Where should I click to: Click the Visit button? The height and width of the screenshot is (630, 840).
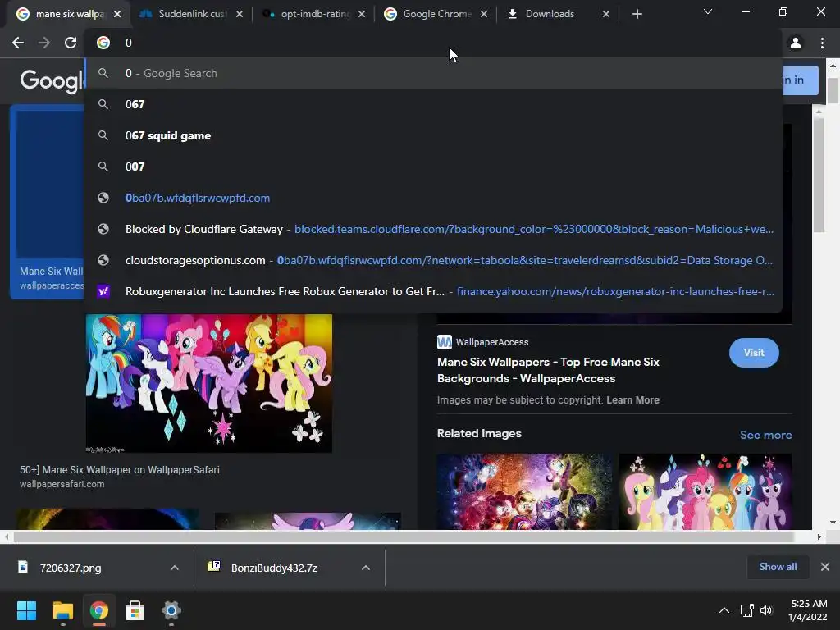pos(754,353)
